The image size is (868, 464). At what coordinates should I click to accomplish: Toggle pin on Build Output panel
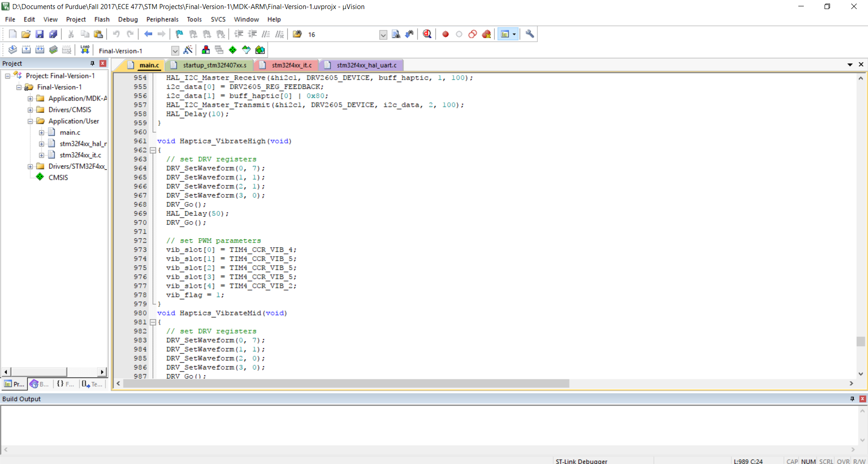point(852,399)
